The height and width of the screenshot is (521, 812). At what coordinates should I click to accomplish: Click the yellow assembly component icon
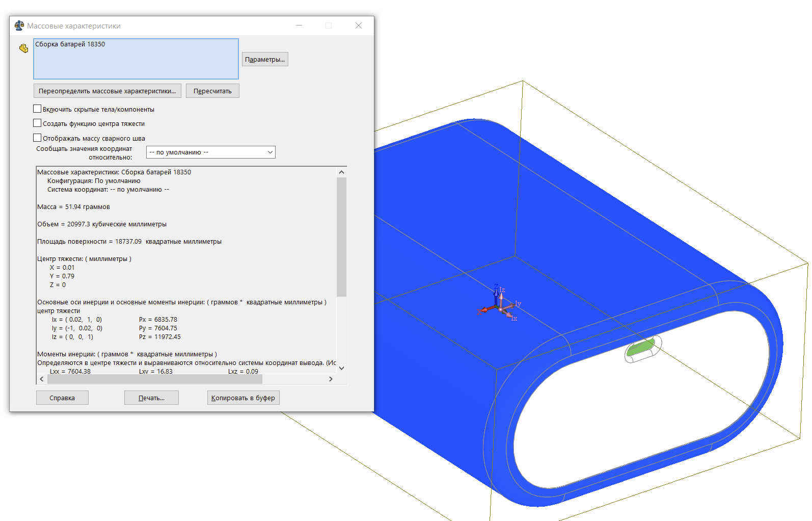coord(23,48)
